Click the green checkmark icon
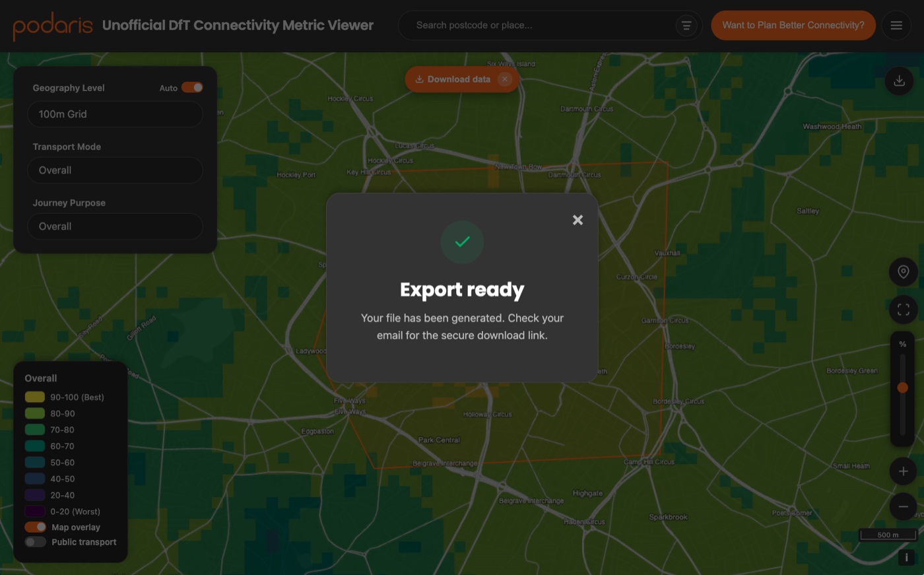 click(x=462, y=242)
